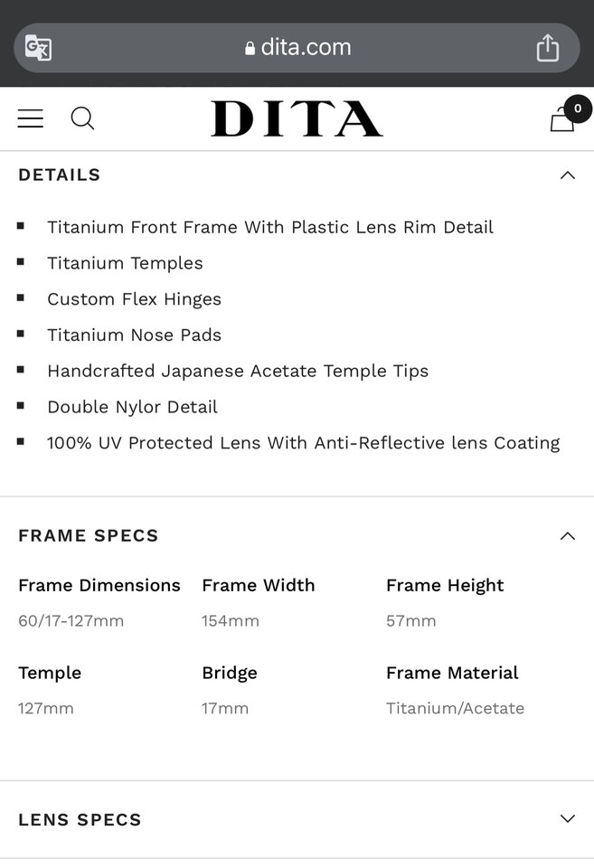Tap the LENS SPECS section heading
594x868 pixels.
click(x=80, y=819)
